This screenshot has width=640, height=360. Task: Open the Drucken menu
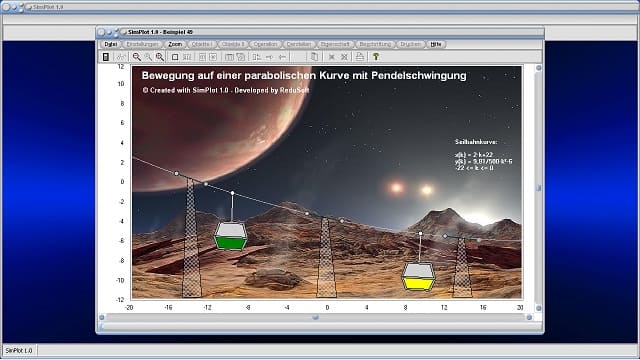410,44
